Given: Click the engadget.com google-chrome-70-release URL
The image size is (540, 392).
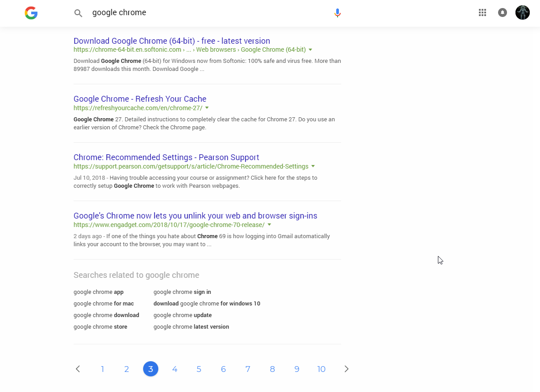Looking at the screenshot, I should 169,225.
